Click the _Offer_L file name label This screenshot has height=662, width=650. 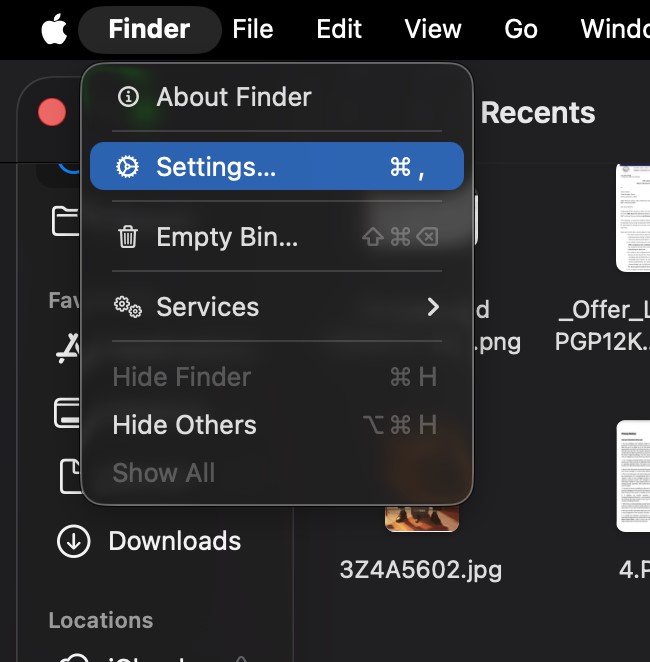(603, 326)
